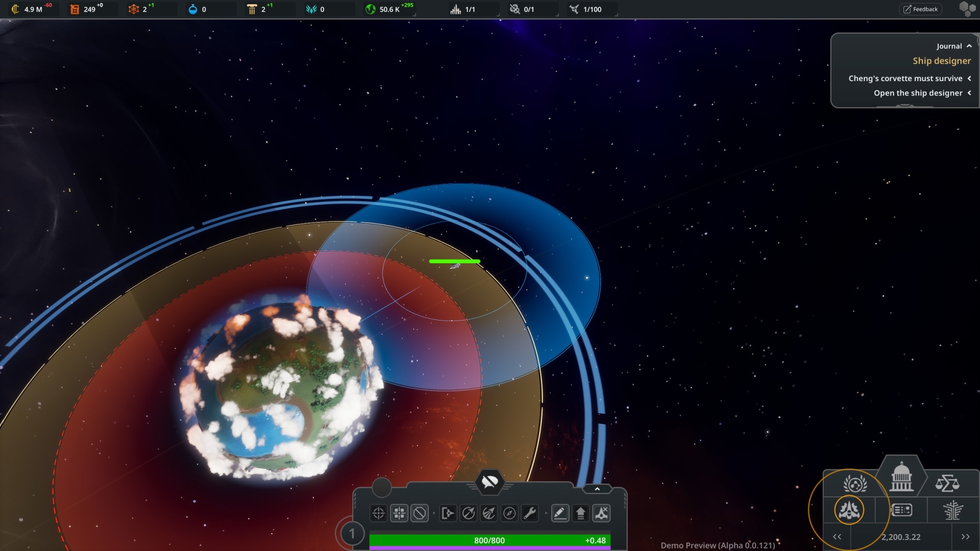980x551 pixels.
Task: Click the Feedback button
Action: coord(920,9)
